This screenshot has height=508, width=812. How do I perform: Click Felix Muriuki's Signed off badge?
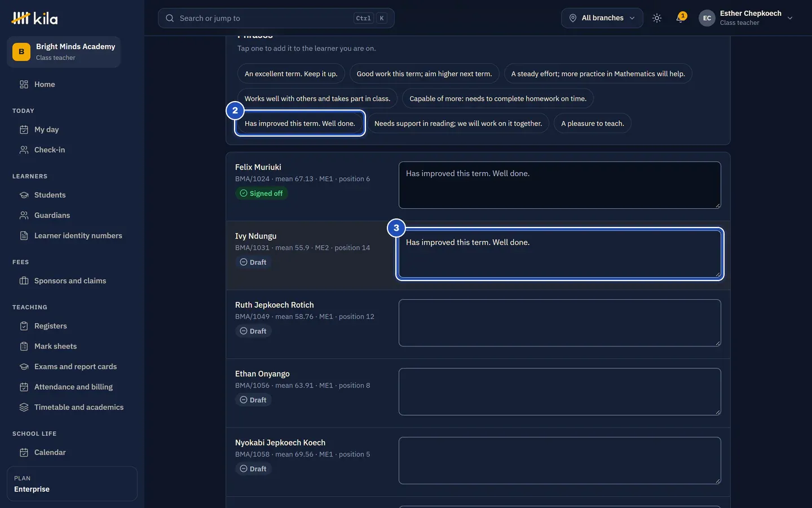pos(261,194)
